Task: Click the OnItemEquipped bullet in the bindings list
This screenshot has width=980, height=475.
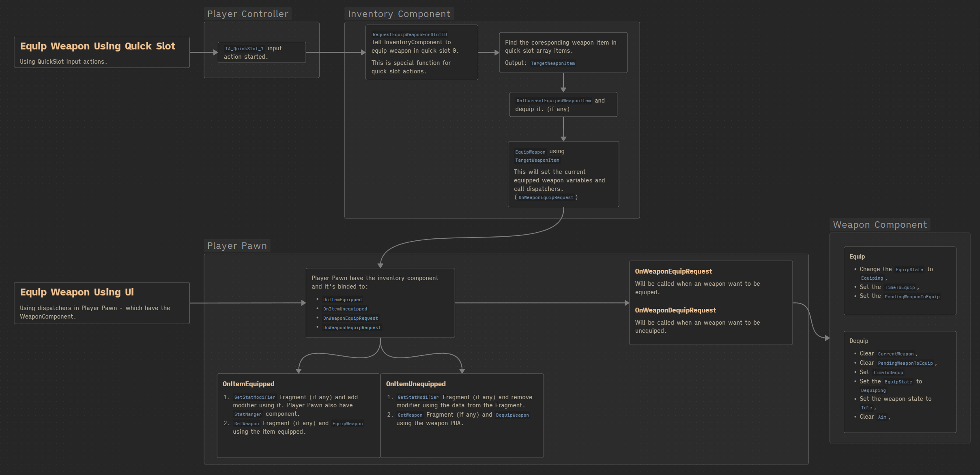Action: pyautogui.click(x=342, y=300)
